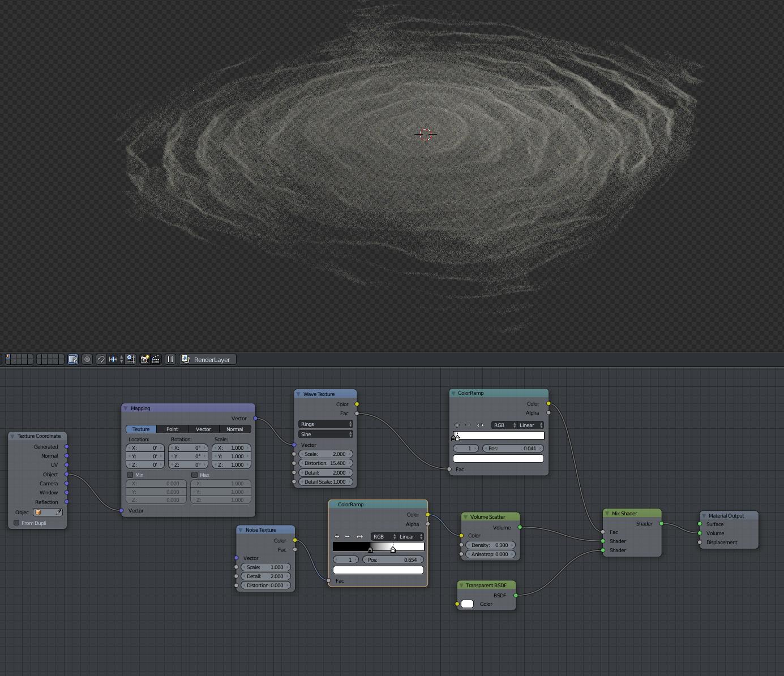Click the white color swatch in Transparent BSDF

(467, 604)
